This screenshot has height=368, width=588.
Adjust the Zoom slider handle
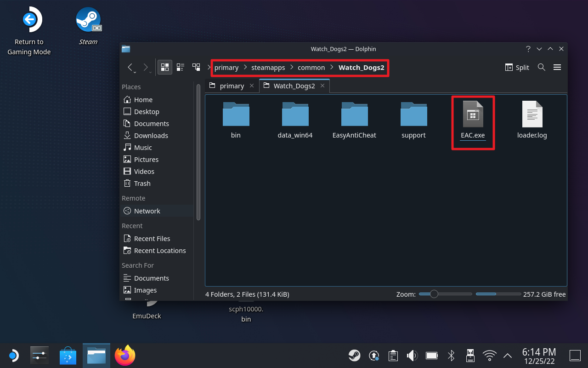pyautogui.click(x=434, y=294)
